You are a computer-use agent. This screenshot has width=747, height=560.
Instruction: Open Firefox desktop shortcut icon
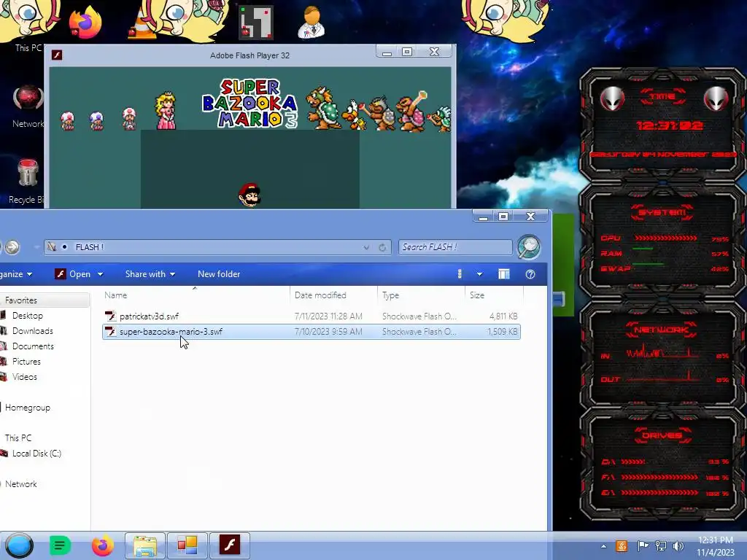point(85,23)
